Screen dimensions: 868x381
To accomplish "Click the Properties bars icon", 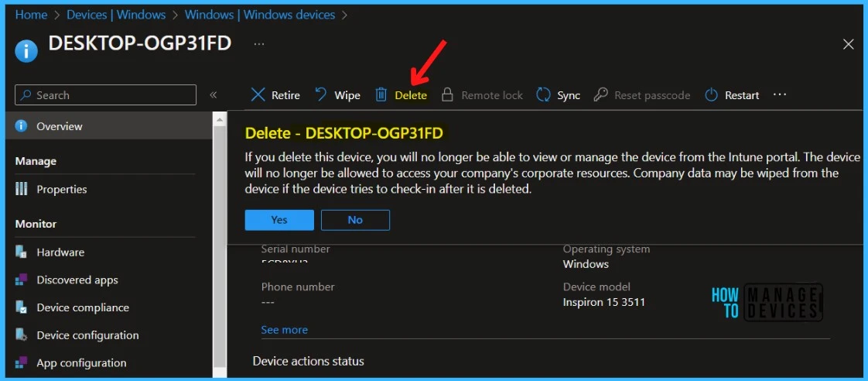I will [x=22, y=189].
